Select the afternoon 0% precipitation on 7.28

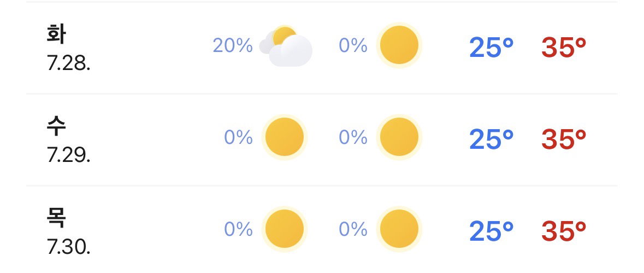353,45
